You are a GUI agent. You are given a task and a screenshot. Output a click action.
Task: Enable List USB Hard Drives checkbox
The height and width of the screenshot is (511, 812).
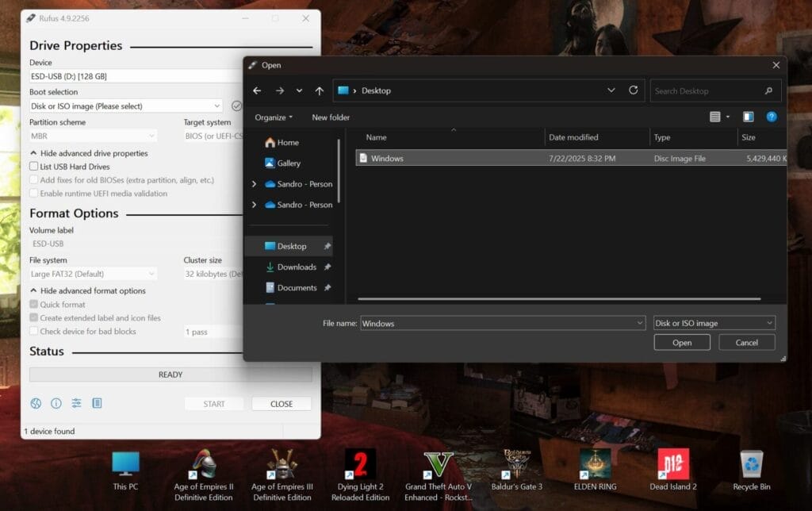tap(33, 167)
